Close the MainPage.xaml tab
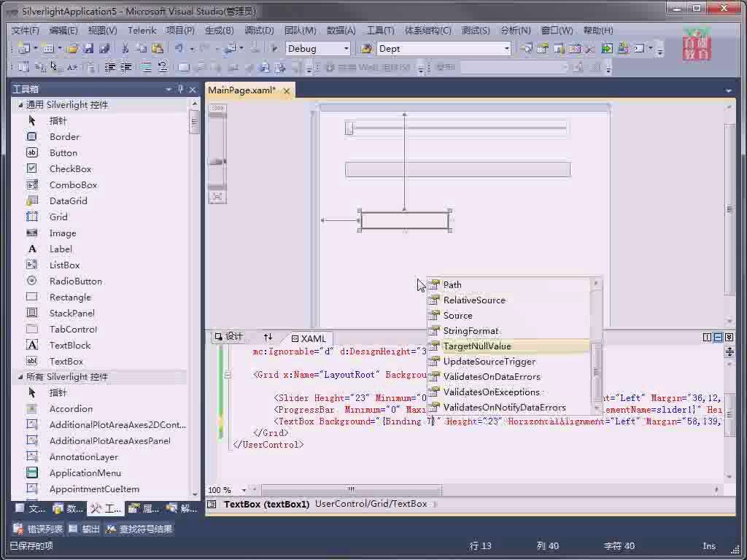 coord(286,90)
